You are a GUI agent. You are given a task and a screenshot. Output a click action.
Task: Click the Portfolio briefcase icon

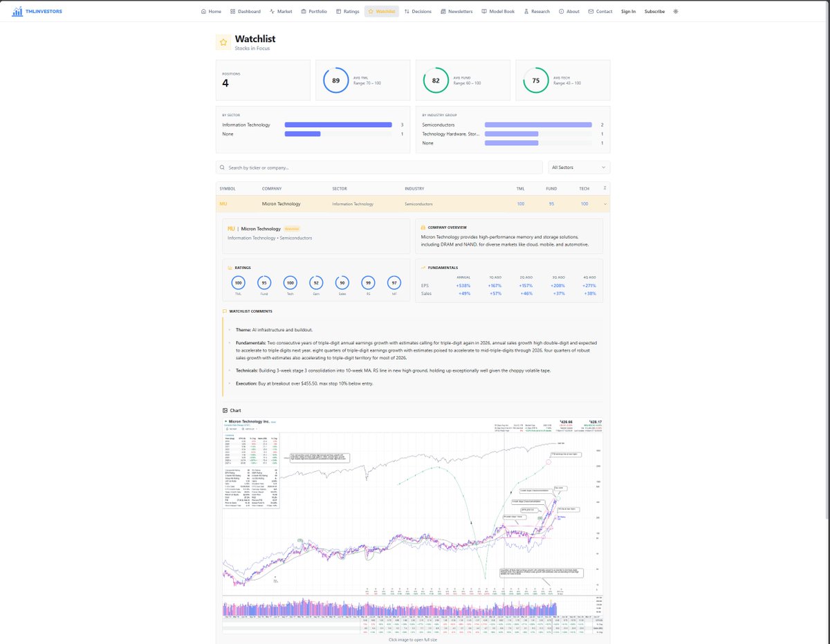304,12
